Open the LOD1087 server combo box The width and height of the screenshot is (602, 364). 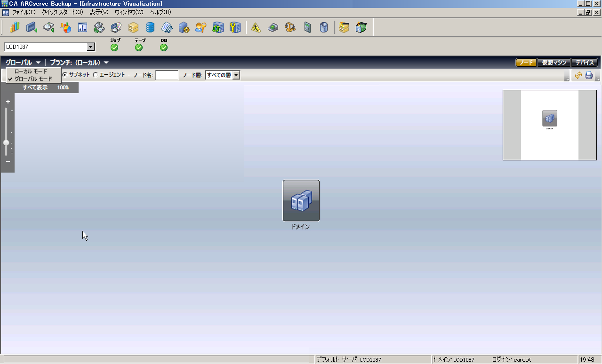pos(91,47)
